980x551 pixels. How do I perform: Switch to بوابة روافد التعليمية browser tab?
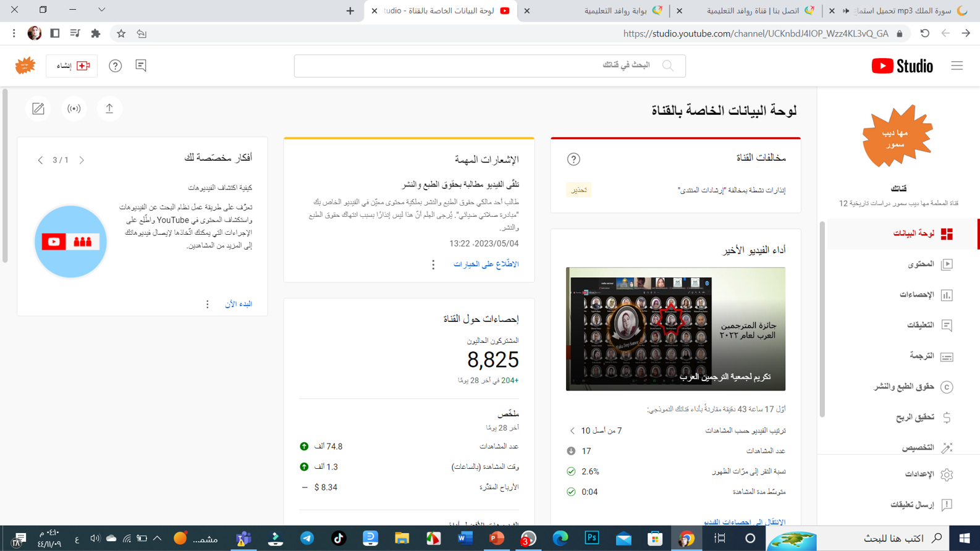(620, 11)
